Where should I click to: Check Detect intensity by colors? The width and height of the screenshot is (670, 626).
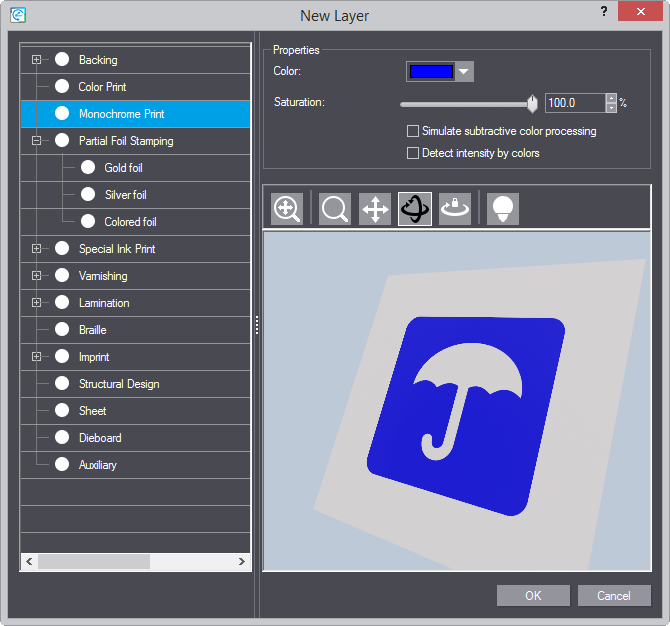413,153
